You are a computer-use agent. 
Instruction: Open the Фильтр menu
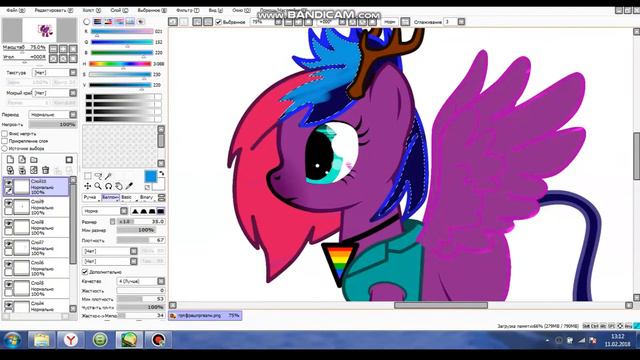[x=187, y=10]
